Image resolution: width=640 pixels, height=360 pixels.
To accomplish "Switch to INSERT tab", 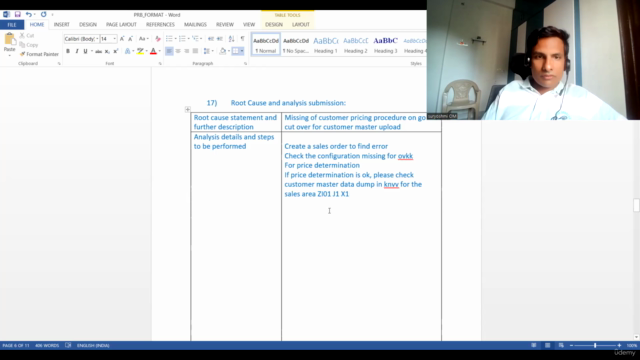I will click(x=62, y=25).
